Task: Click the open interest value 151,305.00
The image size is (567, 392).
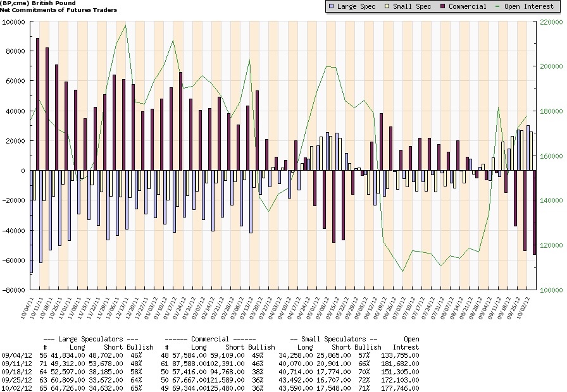Action: click(400, 372)
